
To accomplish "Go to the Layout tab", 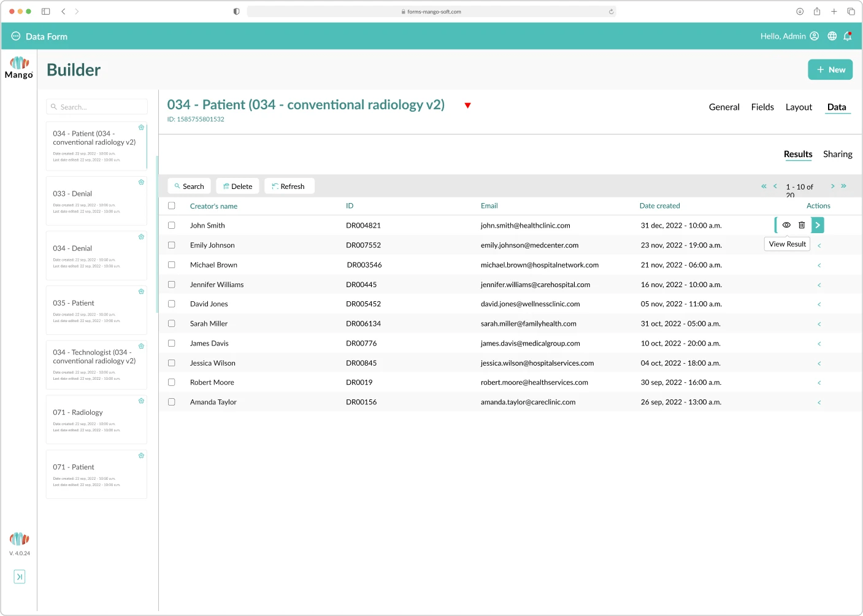I will pyautogui.click(x=799, y=107).
